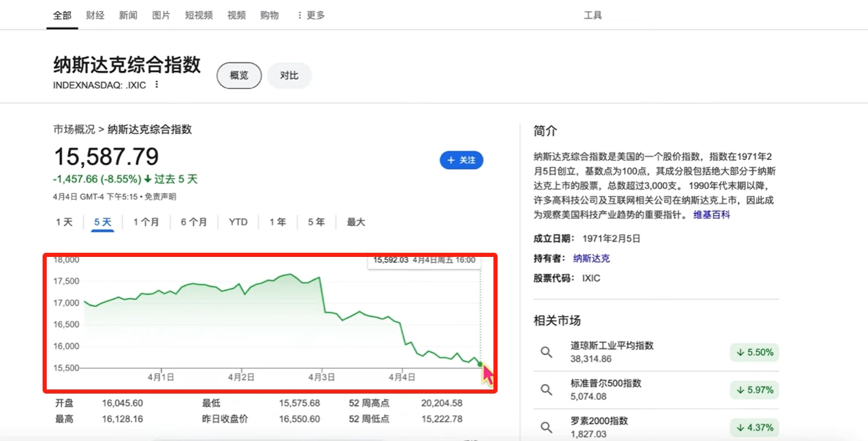Open the 更多 search categories menu
This screenshot has width=868, height=441.
coord(311,15)
